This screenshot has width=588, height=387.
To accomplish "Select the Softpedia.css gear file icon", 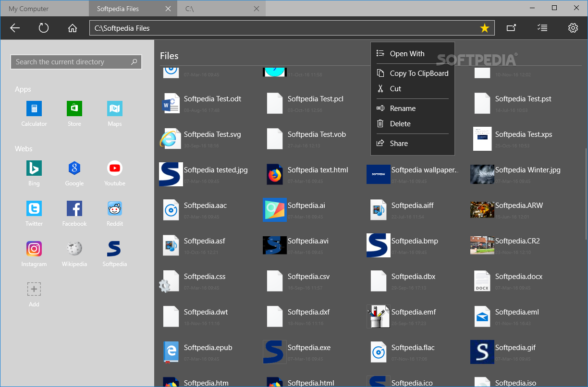I will 170,281.
